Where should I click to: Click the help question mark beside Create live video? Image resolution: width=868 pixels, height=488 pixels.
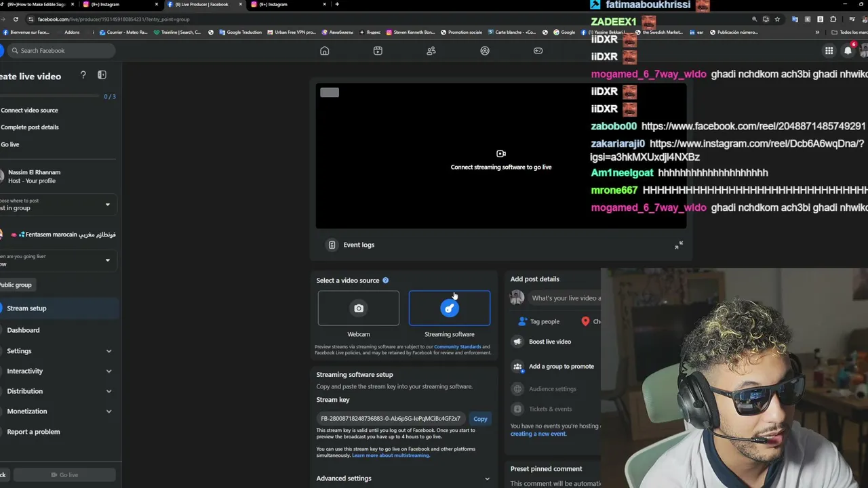click(x=83, y=75)
